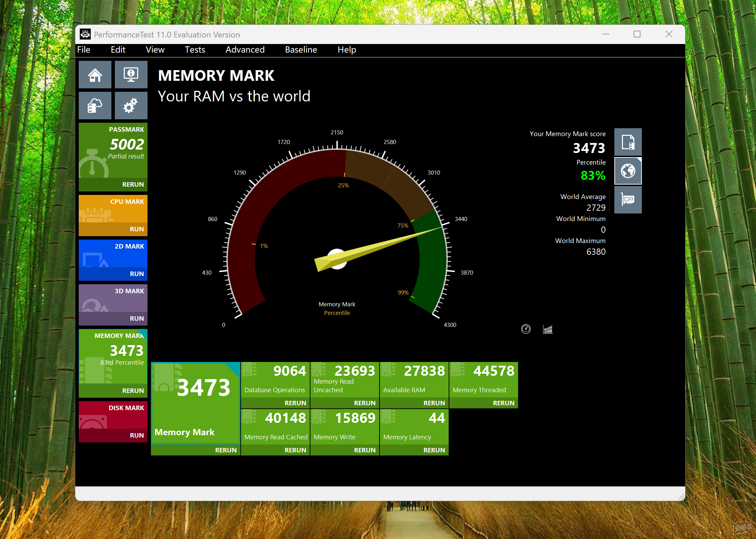Select the world comparison globe icon
756x539 pixels.
628,171
